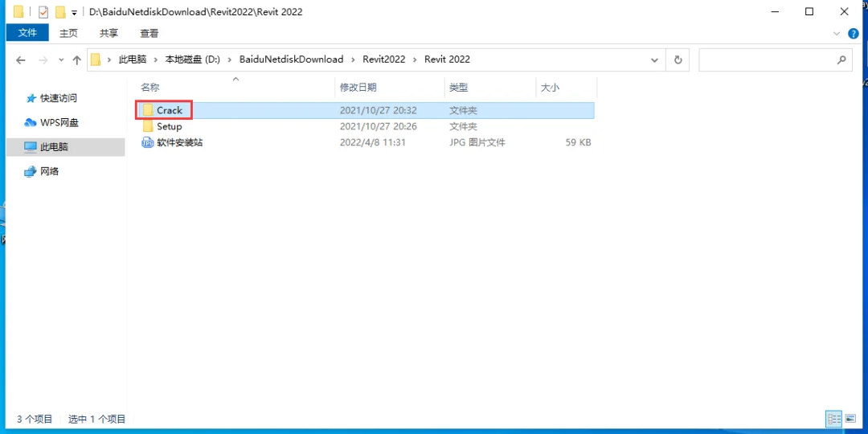Select the WPS网盘 tree item label
The image size is (868, 434).
(59, 122)
